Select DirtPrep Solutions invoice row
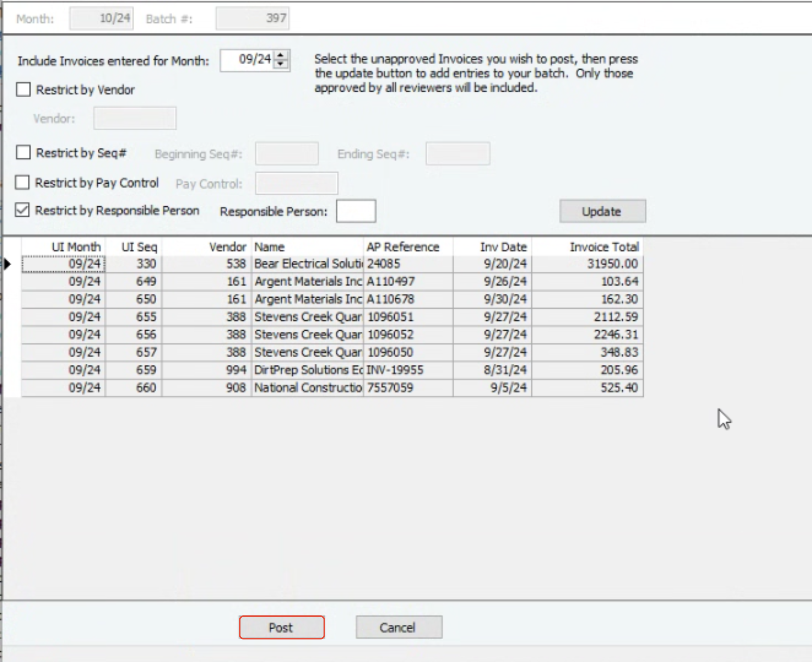This screenshot has width=812, height=662. (x=307, y=370)
